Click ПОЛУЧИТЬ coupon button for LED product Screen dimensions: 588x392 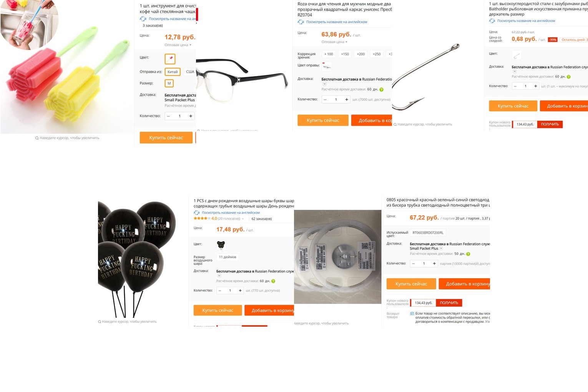[449, 303]
